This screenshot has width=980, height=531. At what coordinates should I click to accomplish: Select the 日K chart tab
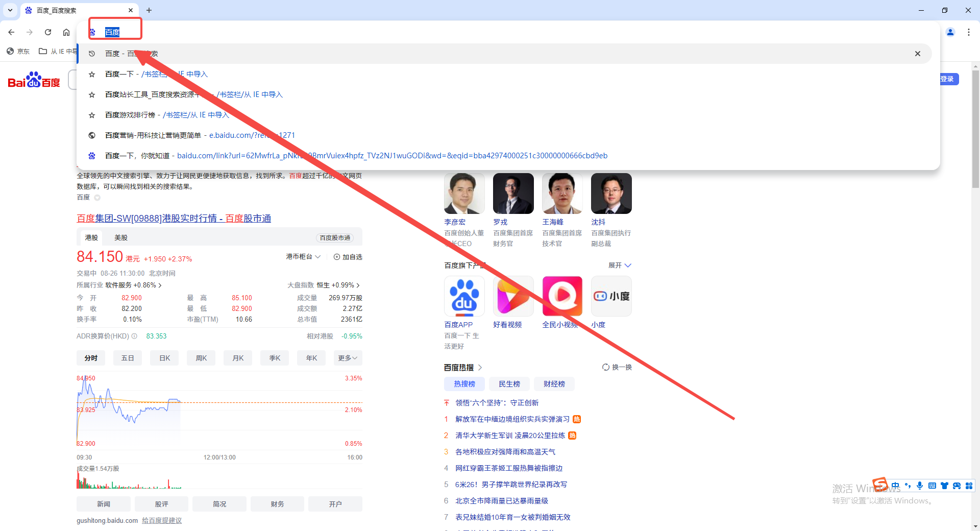(164, 358)
